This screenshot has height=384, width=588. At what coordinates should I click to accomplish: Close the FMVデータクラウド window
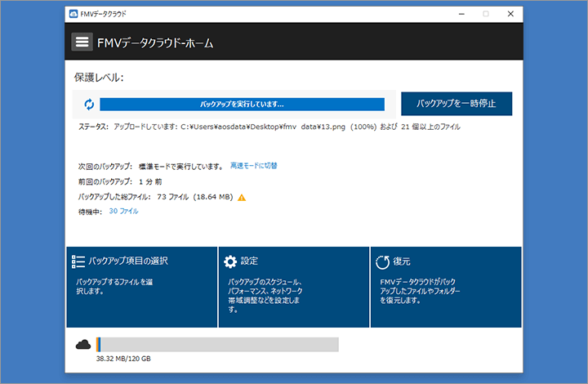click(x=510, y=14)
